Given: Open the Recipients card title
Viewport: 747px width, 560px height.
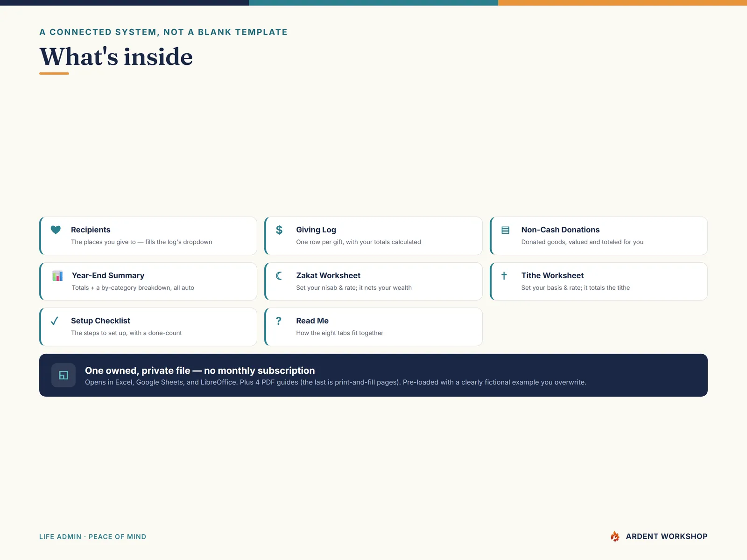Looking at the screenshot, I should pos(91,230).
